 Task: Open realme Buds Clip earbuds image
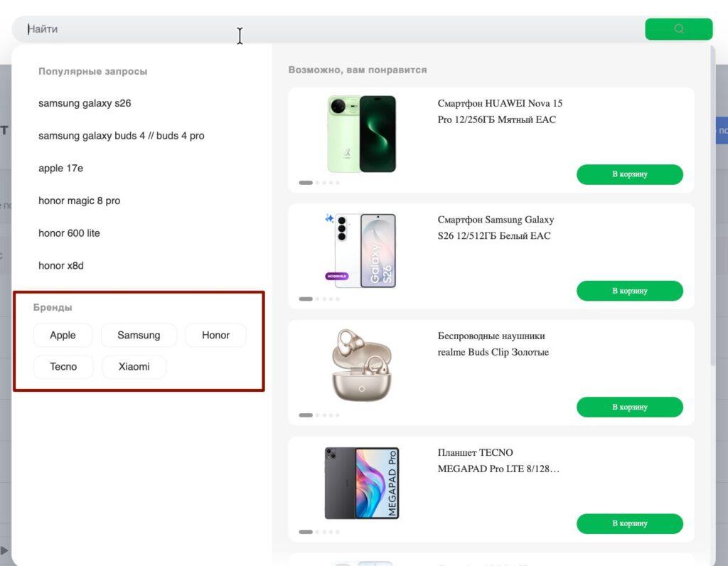[x=362, y=365]
